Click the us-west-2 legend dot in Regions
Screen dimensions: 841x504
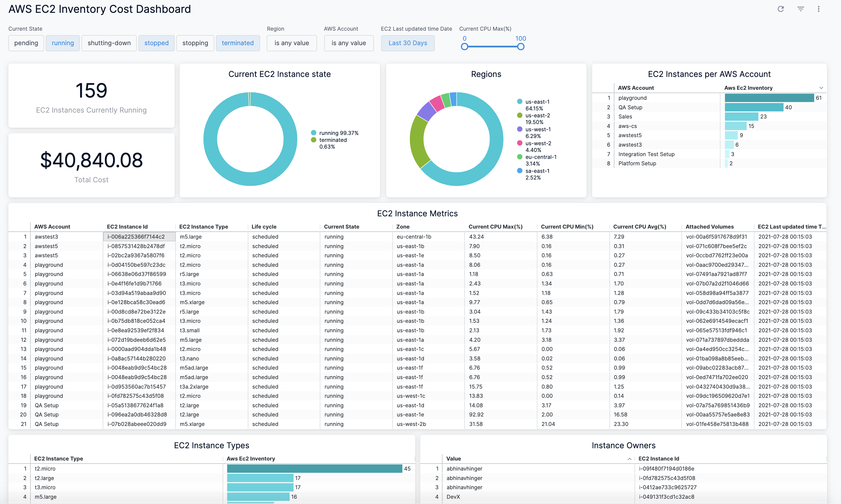click(x=520, y=143)
